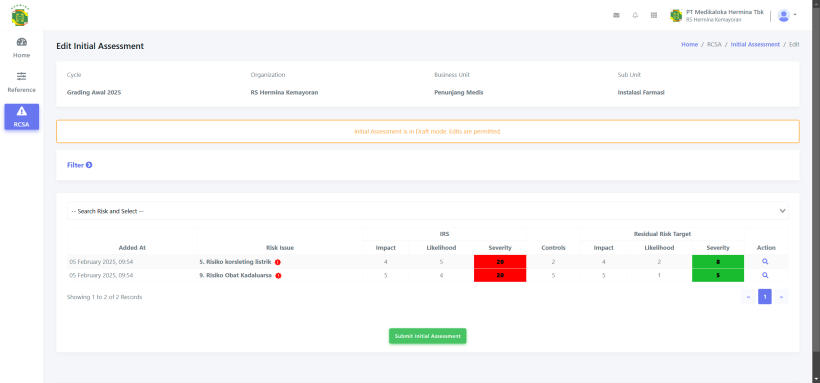Open the messages envelope icon
The image size is (820, 383).
tap(616, 15)
